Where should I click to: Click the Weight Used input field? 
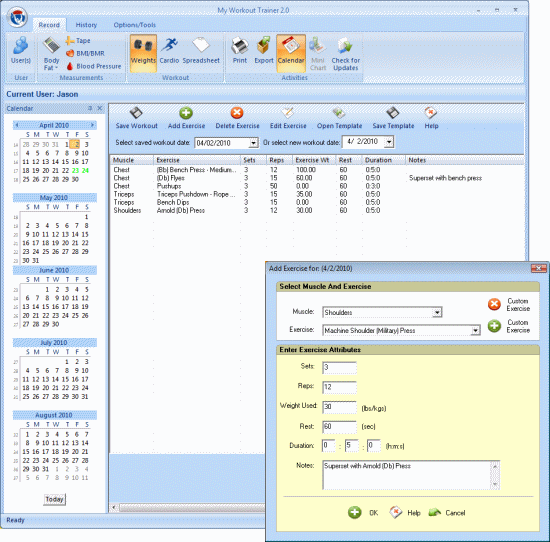pyautogui.click(x=339, y=407)
